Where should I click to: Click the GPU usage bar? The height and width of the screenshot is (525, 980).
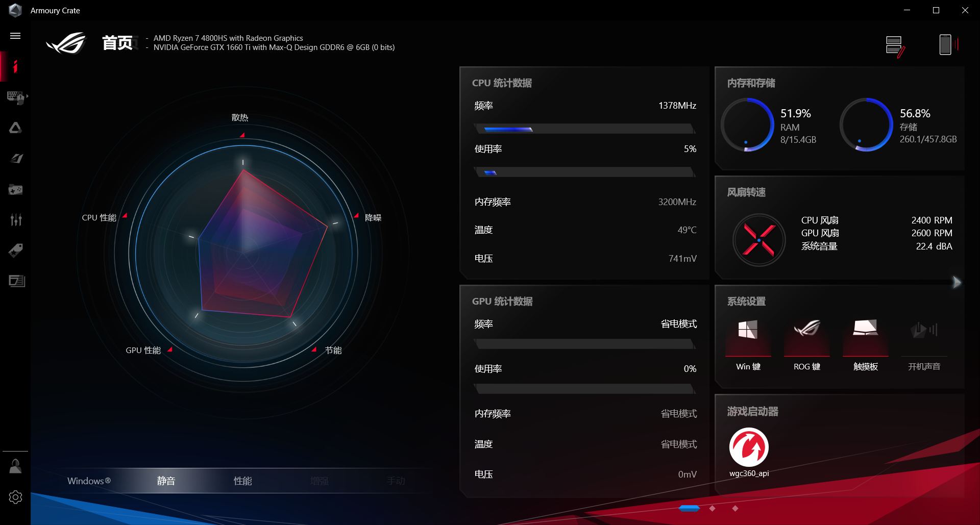pos(585,389)
